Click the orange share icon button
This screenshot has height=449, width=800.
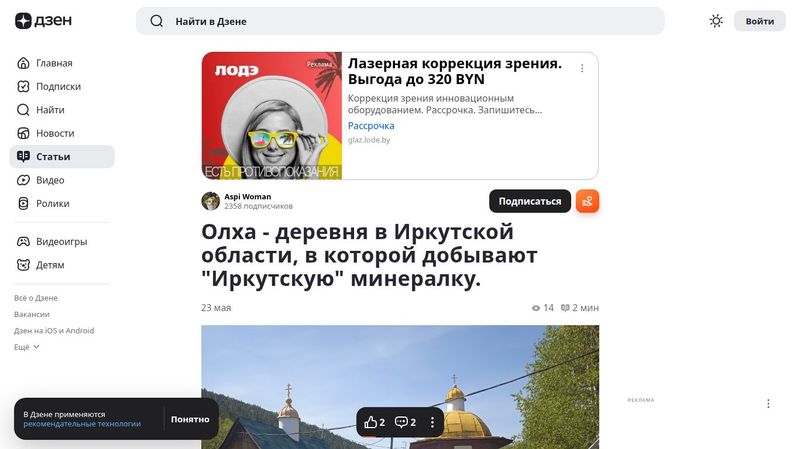pyautogui.click(x=587, y=201)
